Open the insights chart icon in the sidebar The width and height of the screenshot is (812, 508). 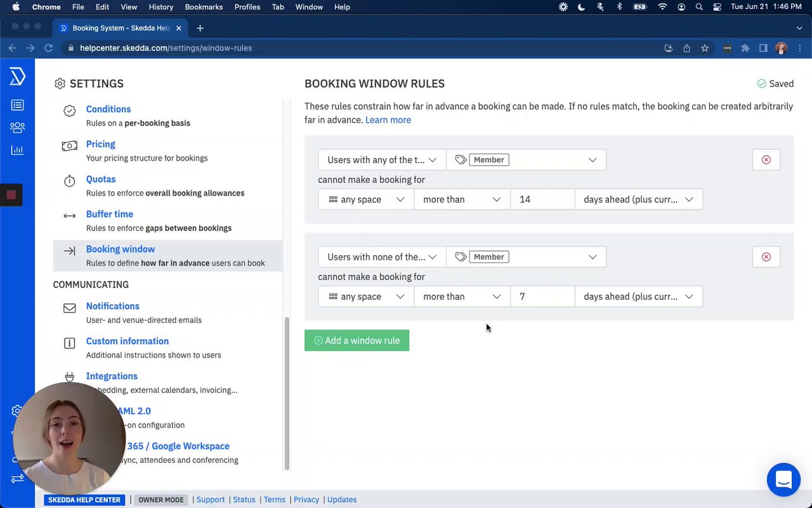(17, 150)
